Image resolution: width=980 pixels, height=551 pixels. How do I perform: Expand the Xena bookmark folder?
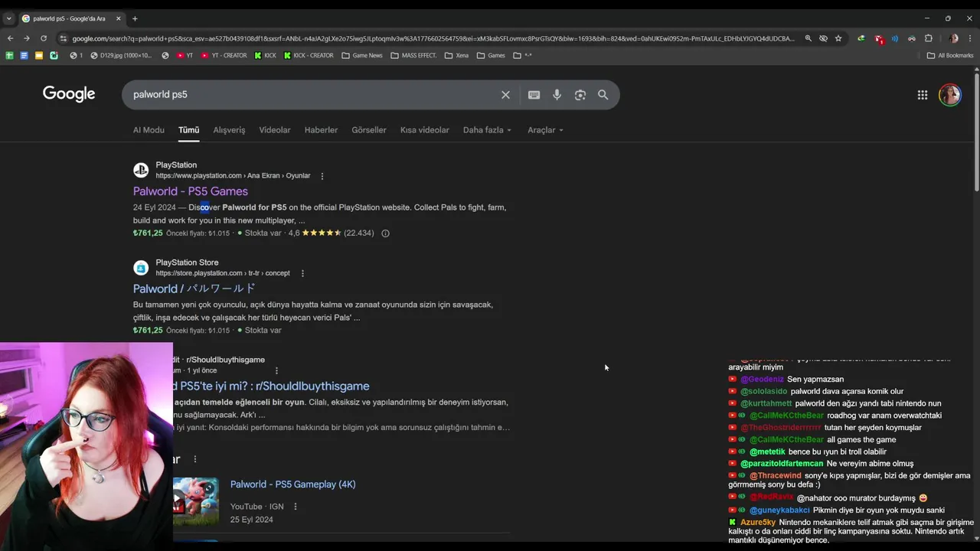pyautogui.click(x=456, y=55)
